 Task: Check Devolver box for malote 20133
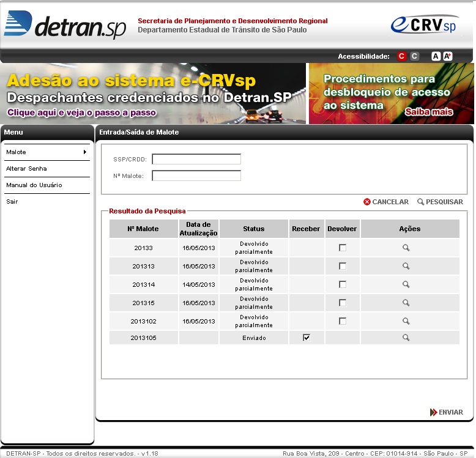pyautogui.click(x=343, y=248)
